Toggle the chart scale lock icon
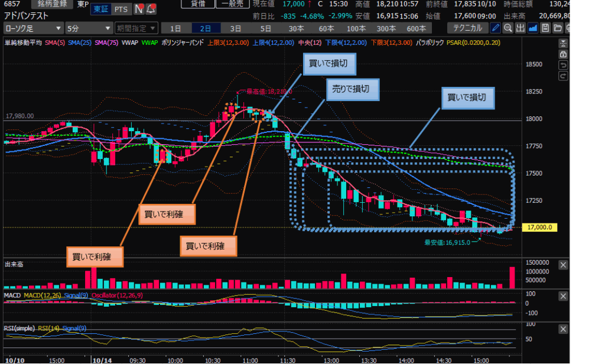The height and width of the screenshot is (364, 605). point(563,54)
